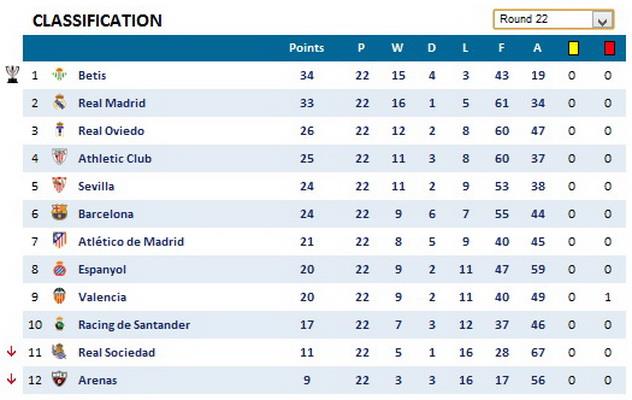Click the champion trophy icon beside Betis
The height and width of the screenshot is (400, 632).
(x=12, y=74)
